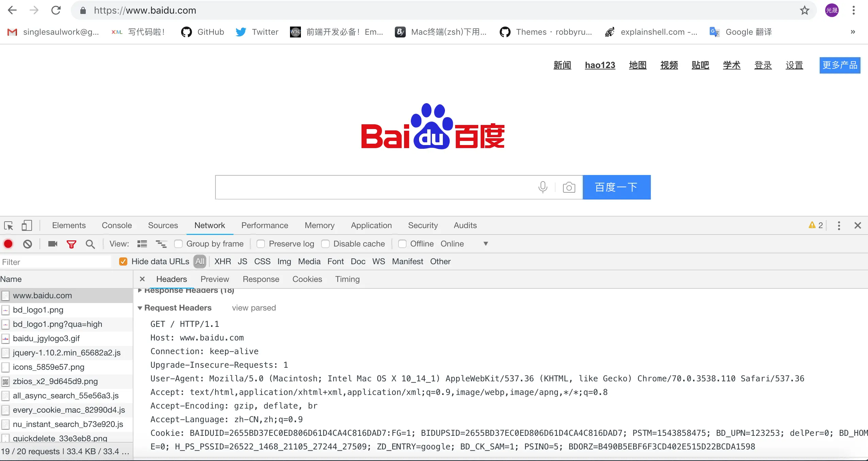Viewport: 868px width, 461px height.
Task: Toggle the device toolbar icon
Action: pos(27,226)
